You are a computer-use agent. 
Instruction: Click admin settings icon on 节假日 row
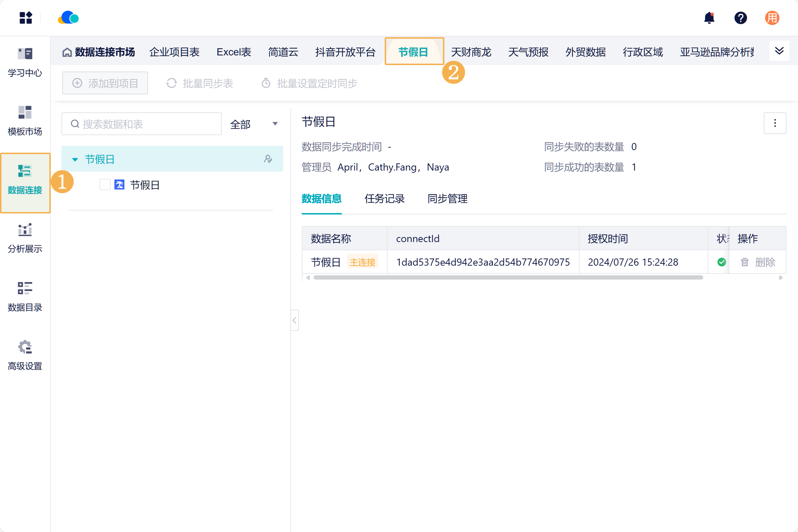[x=268, y=159]
